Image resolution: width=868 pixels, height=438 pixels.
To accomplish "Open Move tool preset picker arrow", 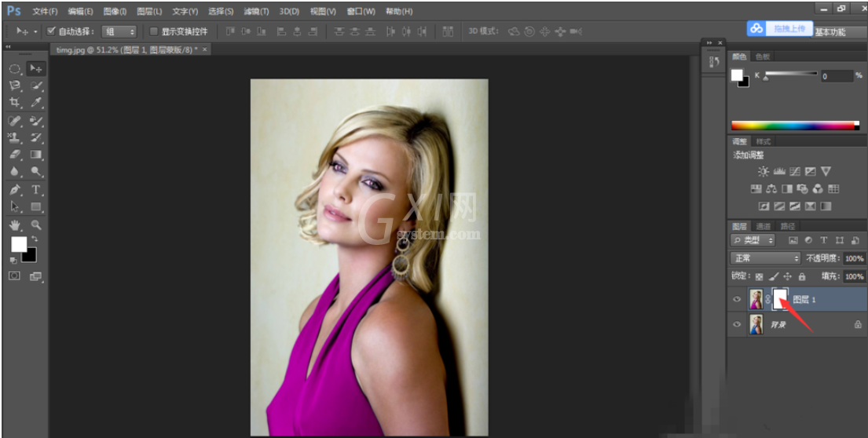I will [x=35, y=31].
